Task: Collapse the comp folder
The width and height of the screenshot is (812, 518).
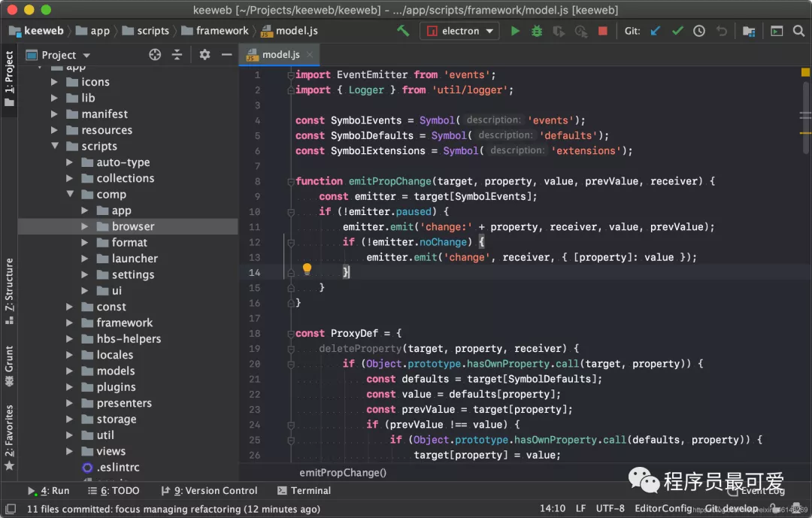Action: click(70, 194)
